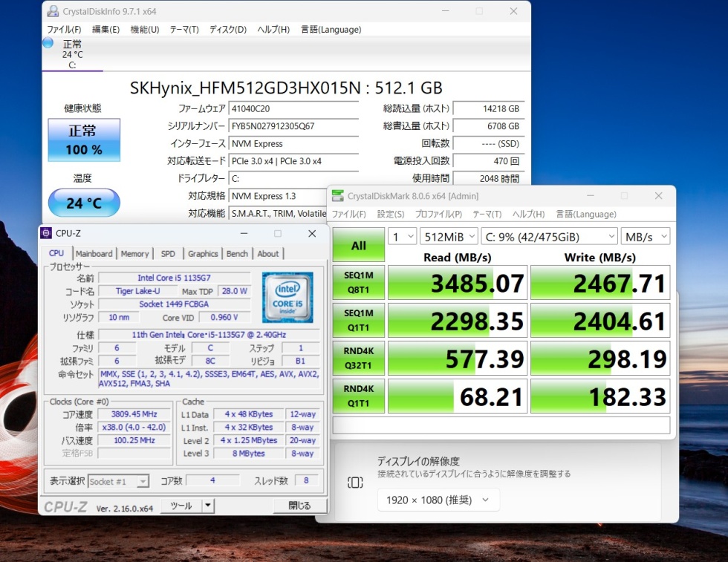Viewport: 728px width, 562px height.
Task: Expand the ツール dropdown arrow in CPU-Z
Action: [208, 506]
